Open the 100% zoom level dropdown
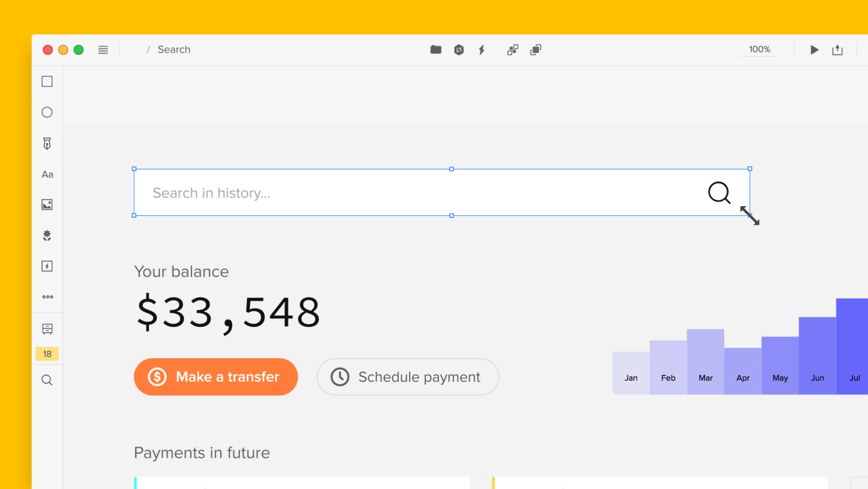Screen dimensions: 868x489 [759, 50]
